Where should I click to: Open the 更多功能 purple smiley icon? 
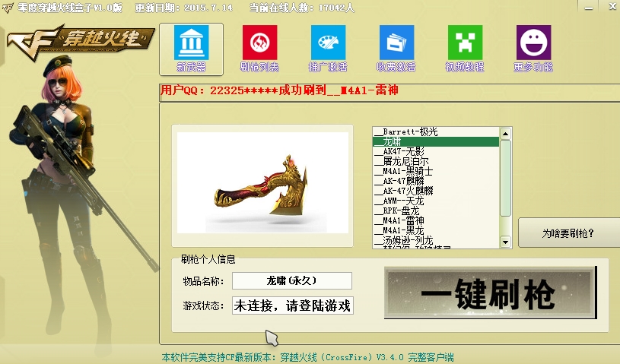tap(533, 49)
